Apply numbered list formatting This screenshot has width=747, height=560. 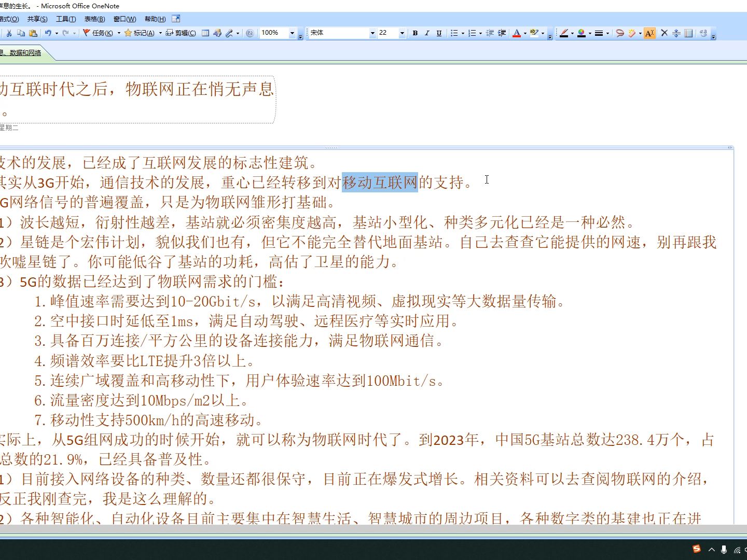472,33
